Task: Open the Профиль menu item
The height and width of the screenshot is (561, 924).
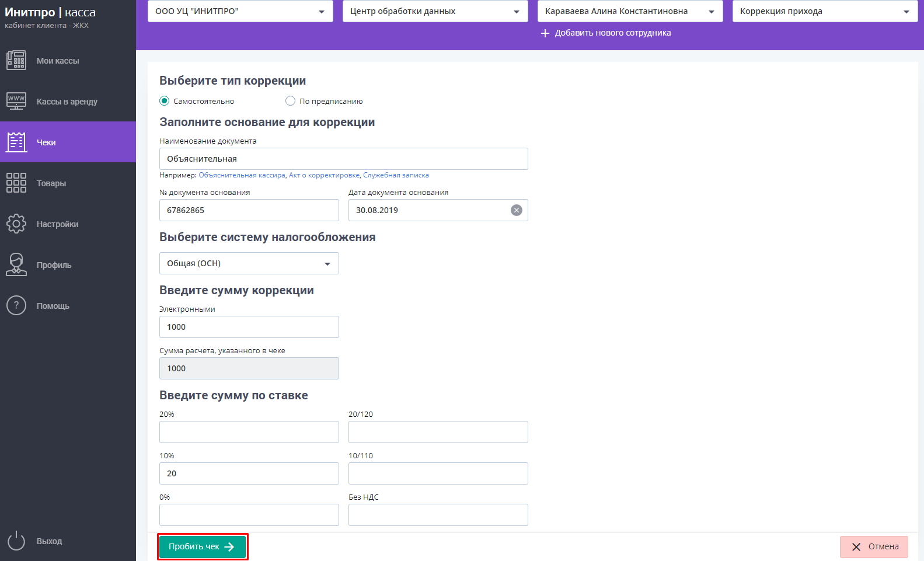Action: pyautogui.click(x=68, y=265)
